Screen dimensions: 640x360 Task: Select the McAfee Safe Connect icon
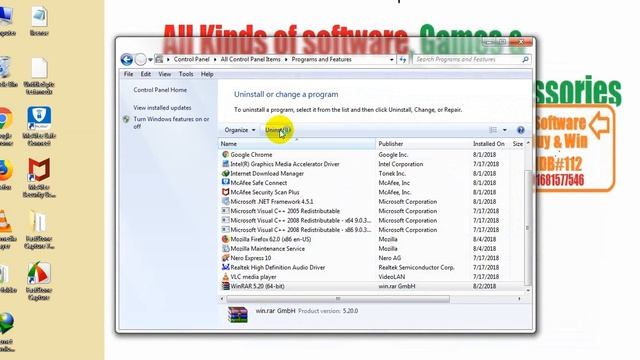tap(225, 182)
